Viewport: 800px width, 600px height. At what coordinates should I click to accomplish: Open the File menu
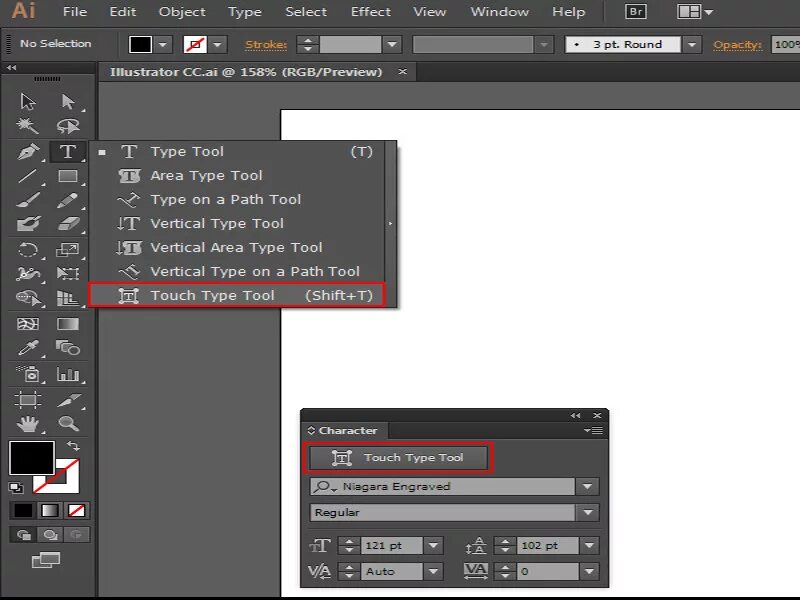[74, 11]
